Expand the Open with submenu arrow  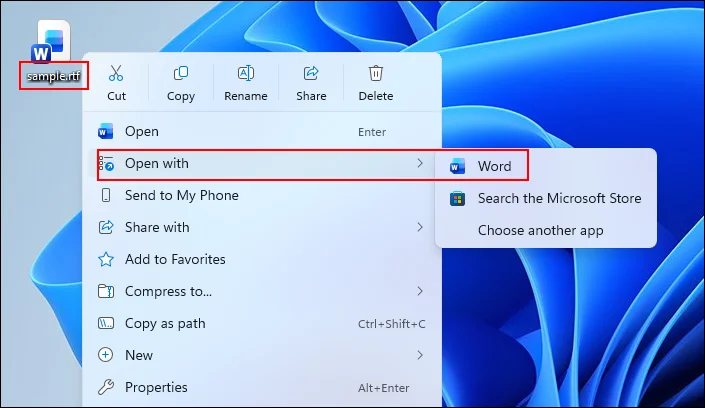pyautogui.click(x=420, y=163)
